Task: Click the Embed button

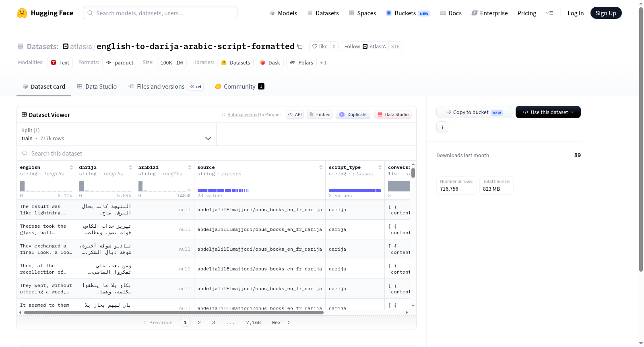Action: [x=320, y=114]
